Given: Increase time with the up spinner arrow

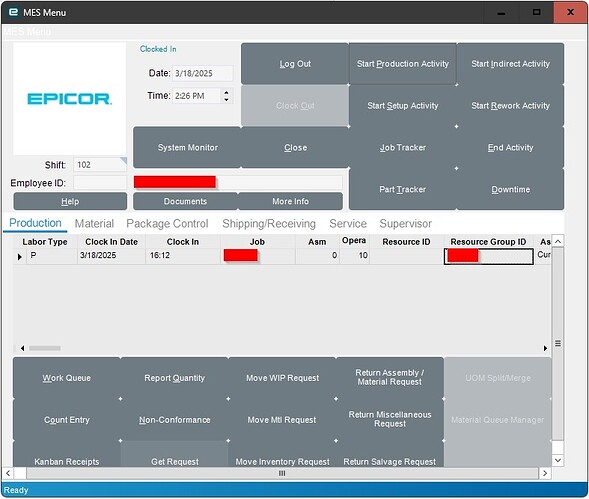Looking at the screenshot, I should point(227,92).
